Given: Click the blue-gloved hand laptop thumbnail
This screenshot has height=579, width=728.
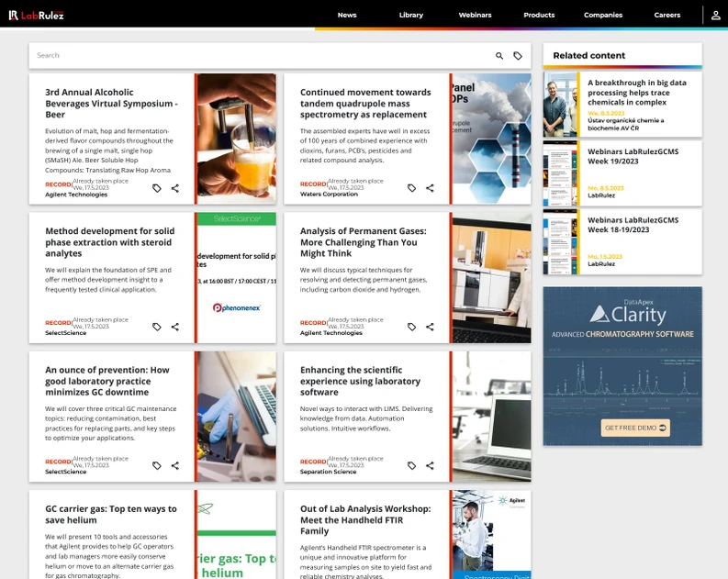Looking at the screenshot, I should [x=237, y=417].
